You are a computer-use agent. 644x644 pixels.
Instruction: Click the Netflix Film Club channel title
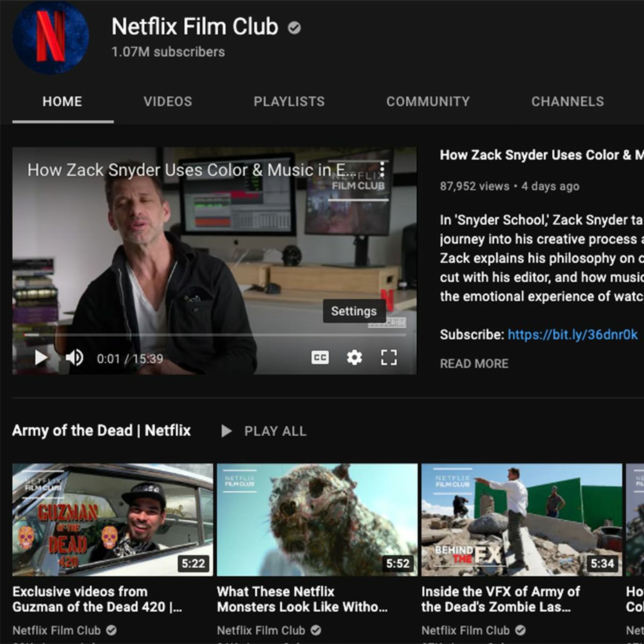coord(195,27)
